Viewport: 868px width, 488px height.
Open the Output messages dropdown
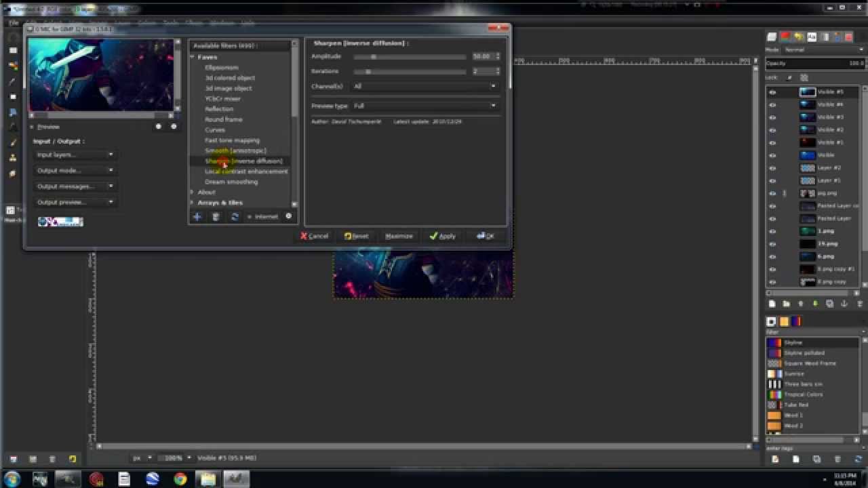tap(75, 186)
